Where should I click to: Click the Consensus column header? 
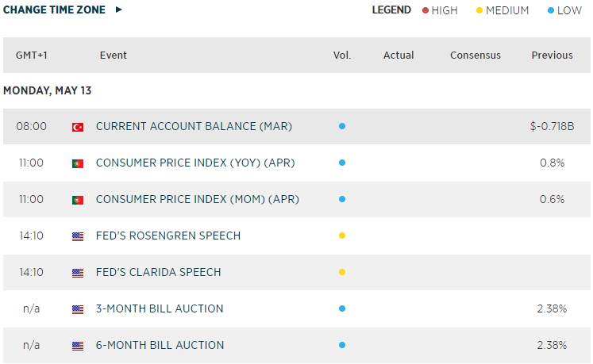click(475, 56)
